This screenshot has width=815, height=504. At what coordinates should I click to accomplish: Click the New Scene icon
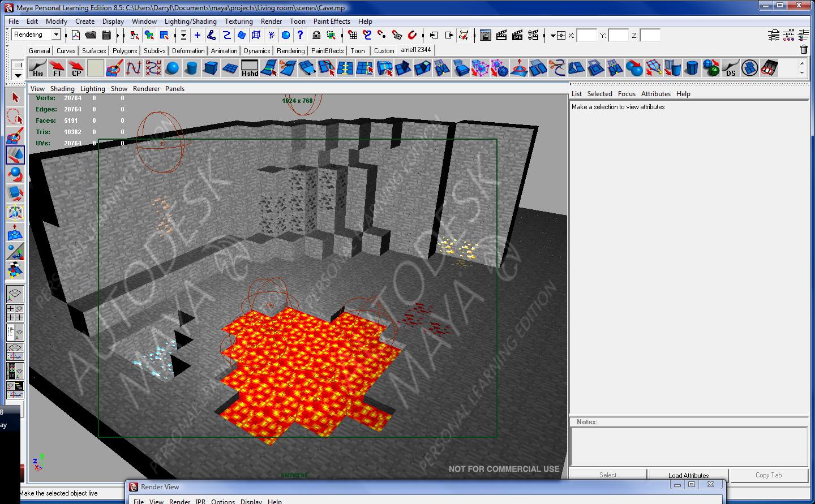coord(76,35)
